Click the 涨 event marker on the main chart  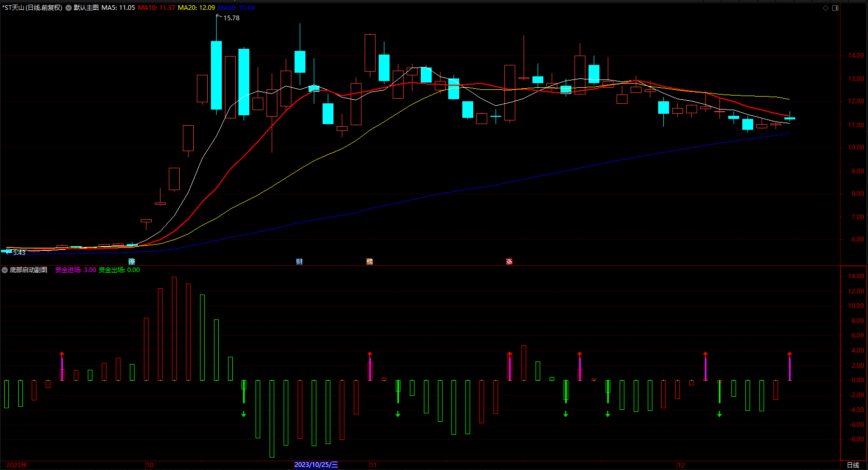pos(509,262)
